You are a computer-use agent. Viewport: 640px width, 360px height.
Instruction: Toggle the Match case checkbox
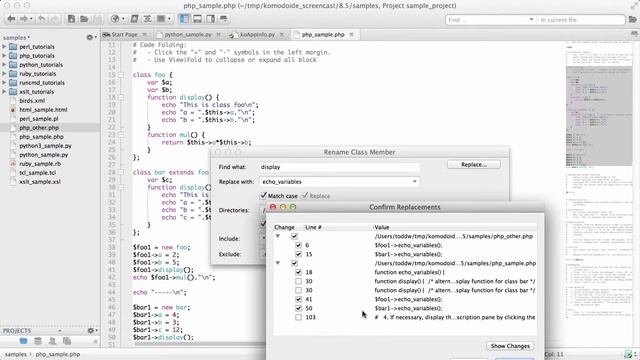click(263, 196)
